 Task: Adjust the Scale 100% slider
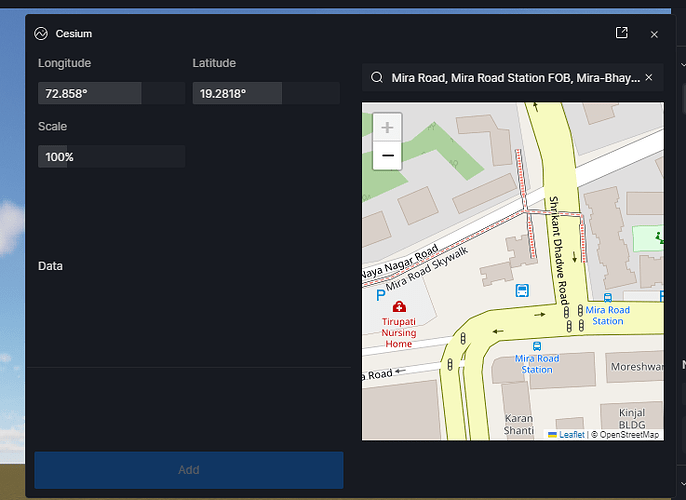(x=111, y=157)
